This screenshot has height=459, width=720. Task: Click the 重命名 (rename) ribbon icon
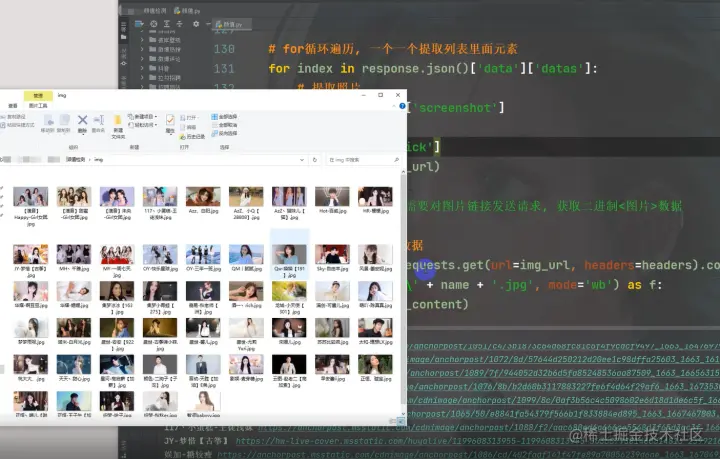click(99, 120)
